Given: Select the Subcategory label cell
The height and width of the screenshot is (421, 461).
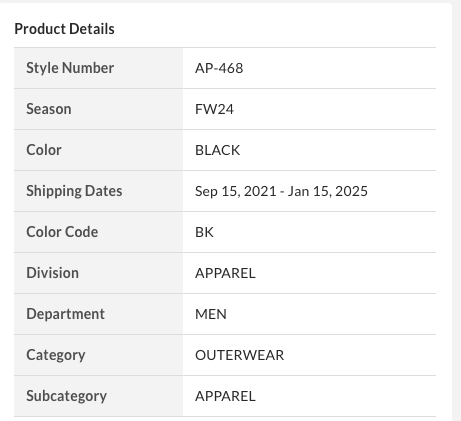Looking at the screenshot, I should [98, 396].
